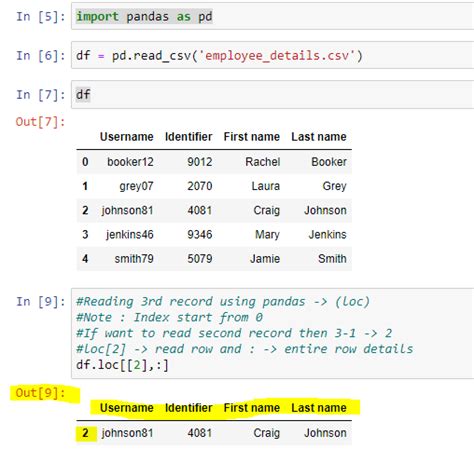Click the Out[7] output prompt
474x449 pixels.
(40, 122)
